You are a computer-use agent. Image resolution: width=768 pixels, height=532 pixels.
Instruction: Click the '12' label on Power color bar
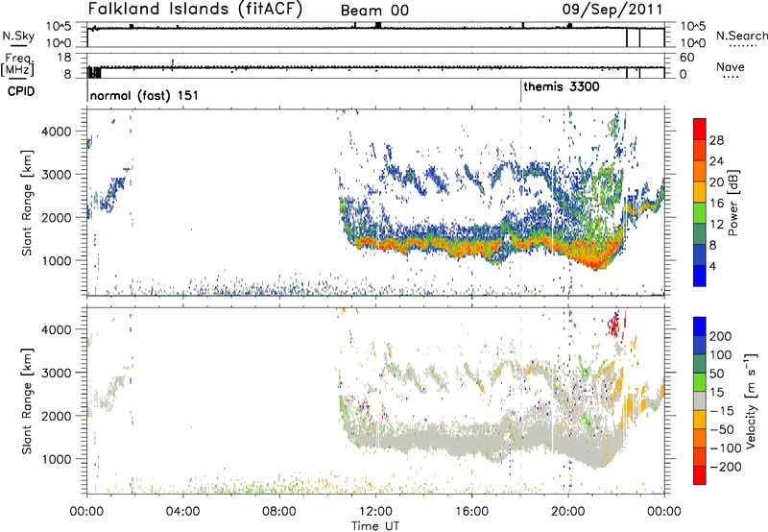click(x=716, y=225)
